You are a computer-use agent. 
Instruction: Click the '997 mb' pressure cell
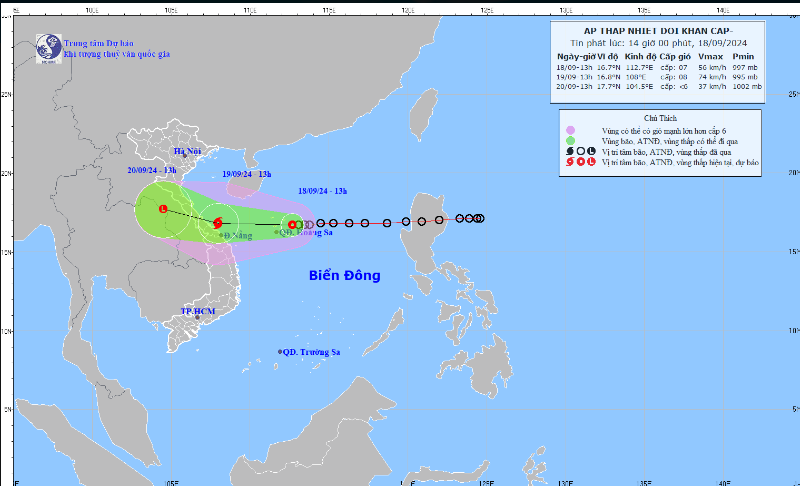745,67
